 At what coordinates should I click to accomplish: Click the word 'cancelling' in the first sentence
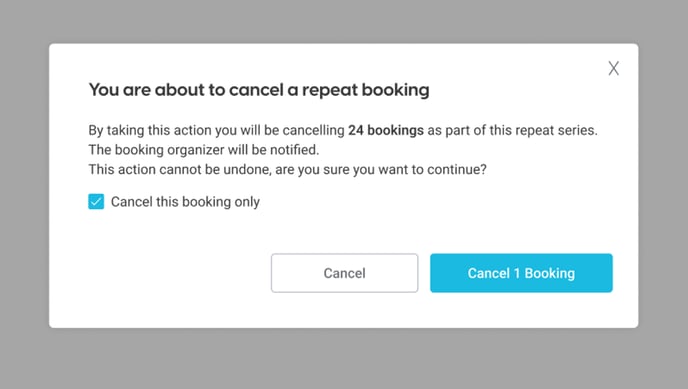click(x=313, y=130)
